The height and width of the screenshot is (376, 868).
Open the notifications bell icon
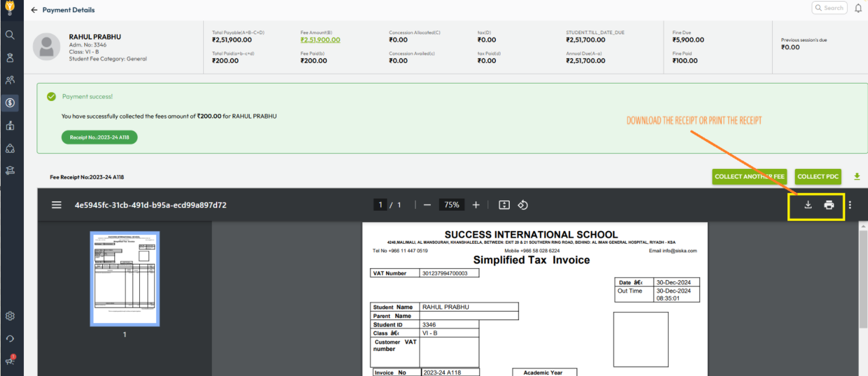[858, 8]
